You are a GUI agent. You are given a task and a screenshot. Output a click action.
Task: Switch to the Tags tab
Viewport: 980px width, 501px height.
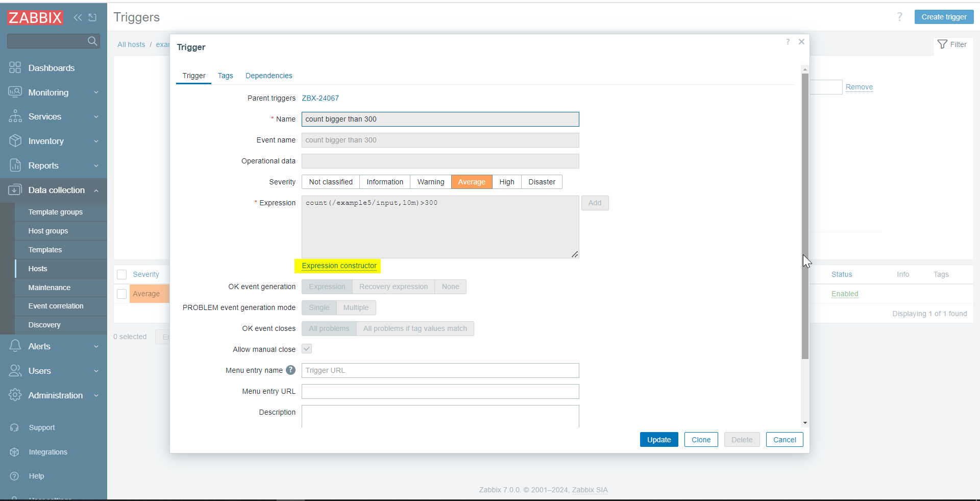pos(225,76)
